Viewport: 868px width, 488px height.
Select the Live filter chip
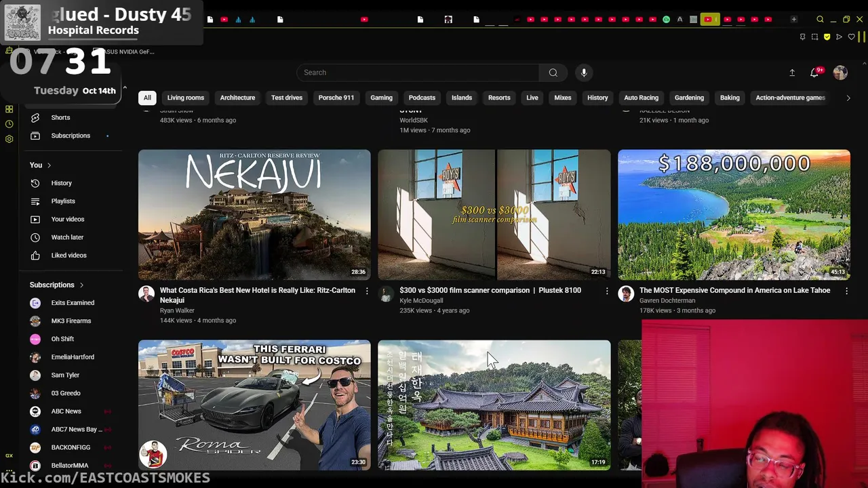(x=532, y=98)
